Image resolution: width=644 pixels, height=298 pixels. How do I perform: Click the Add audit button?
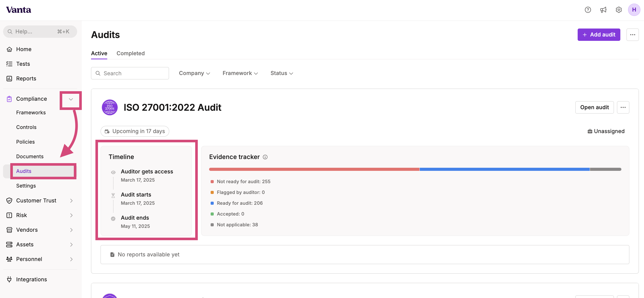pyautogui.click(x=599, y=35)
